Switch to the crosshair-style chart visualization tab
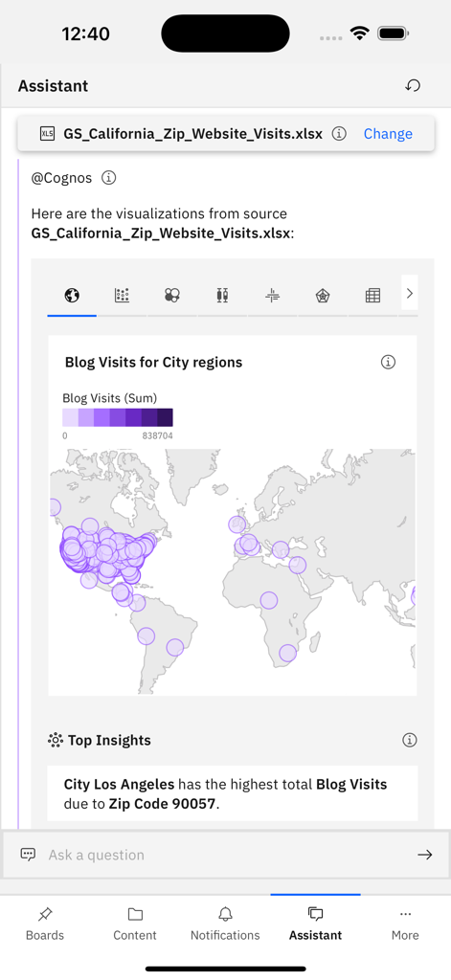The image size is (451, 980). point(272,295)
